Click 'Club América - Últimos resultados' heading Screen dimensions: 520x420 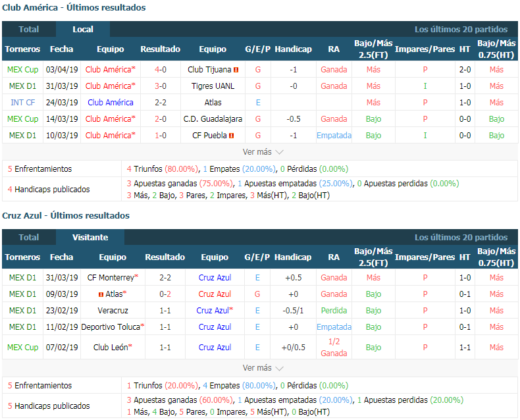(x=74, y=8)
